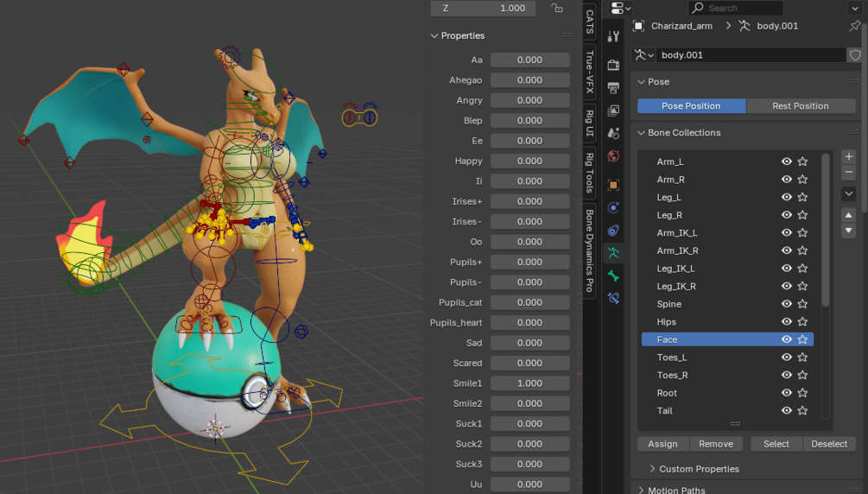Collapse the Bone Collections panel
The image size is (868, 494).
[642, 133]
